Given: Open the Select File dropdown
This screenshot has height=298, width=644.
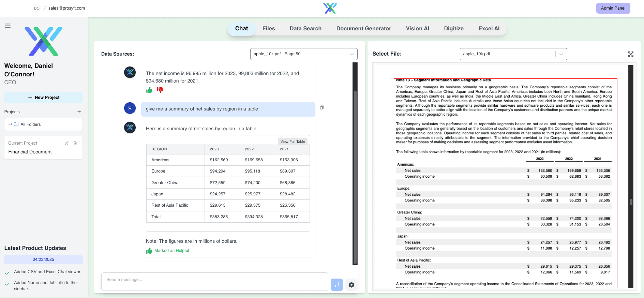Looking at the screenshot, I should point(513,54).
